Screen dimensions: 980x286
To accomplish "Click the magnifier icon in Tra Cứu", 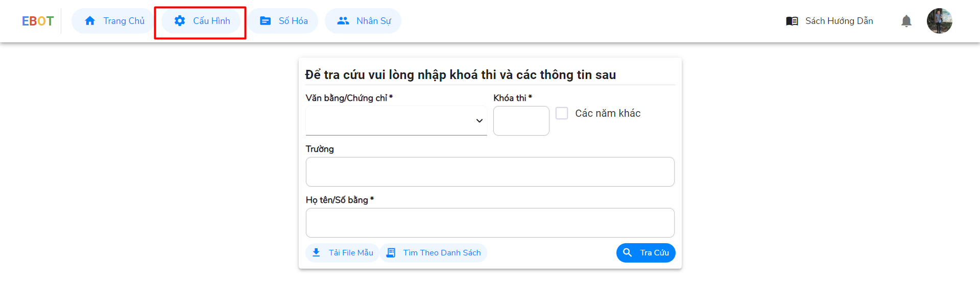I will (628, 253).
